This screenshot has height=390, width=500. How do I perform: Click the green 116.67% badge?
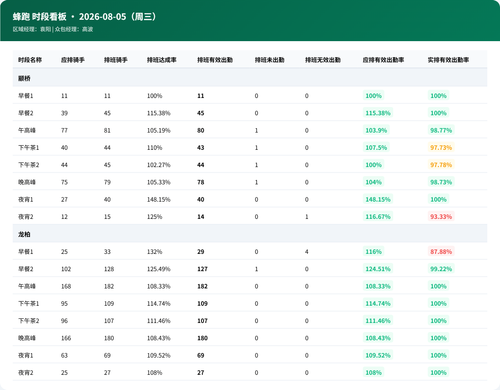click(378, 217)
